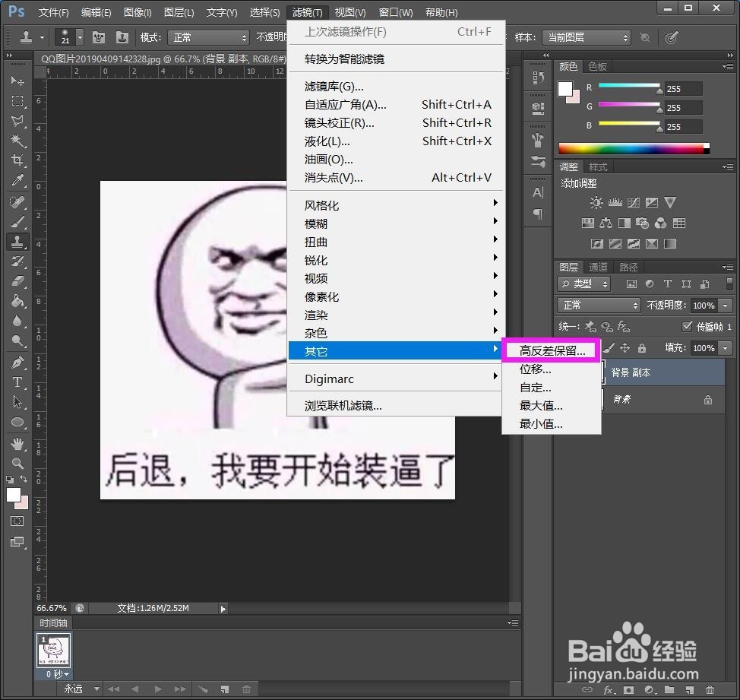This screenshot has width=740, height=700.
Task: Activate the Clone Stamp tool
Action: [17, 242]
